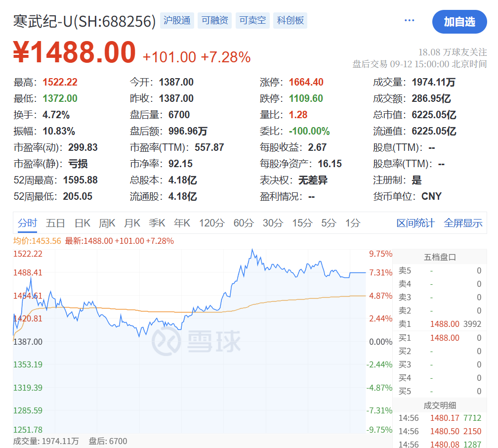498x448 pixels.
Task: Switch to the 15分 chart tab
Action: coord(302,223)
